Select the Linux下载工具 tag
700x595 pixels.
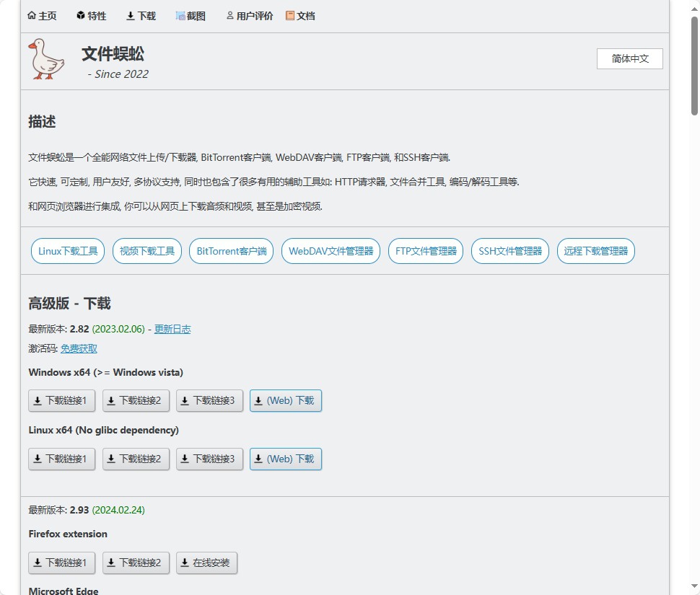point(68,251)
